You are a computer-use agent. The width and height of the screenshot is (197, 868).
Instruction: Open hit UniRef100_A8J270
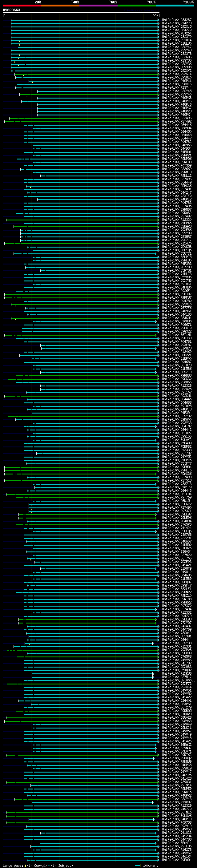(x=176, y=30)
